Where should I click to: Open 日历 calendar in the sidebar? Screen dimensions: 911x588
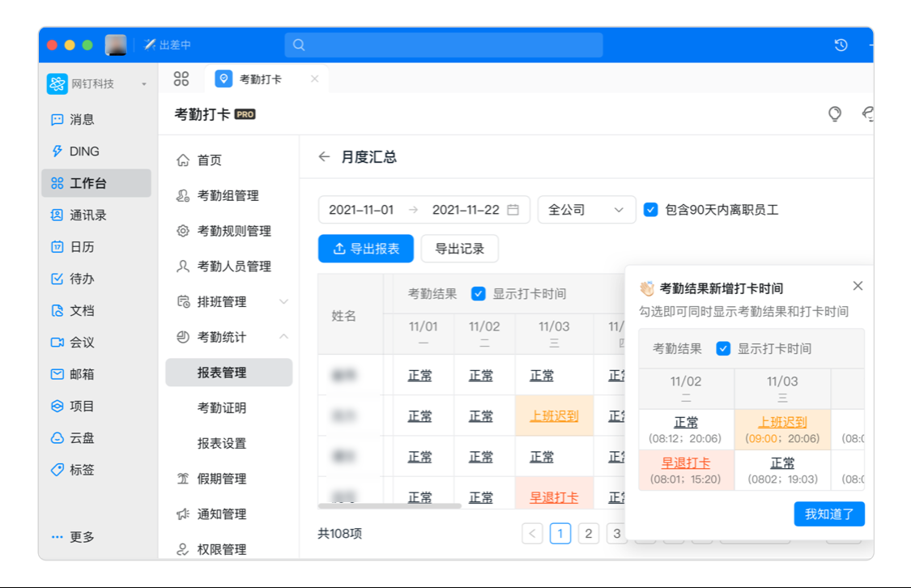tap(81, 247)
